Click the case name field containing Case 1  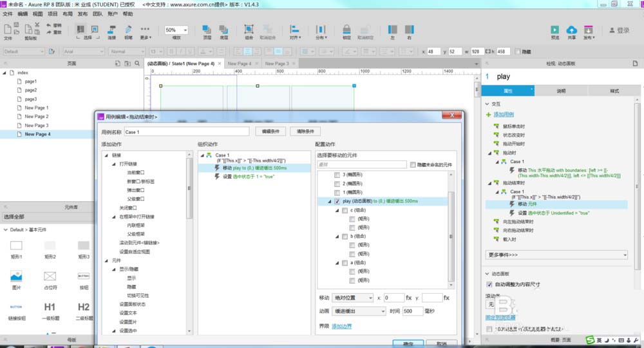click(x=187, y=132)
